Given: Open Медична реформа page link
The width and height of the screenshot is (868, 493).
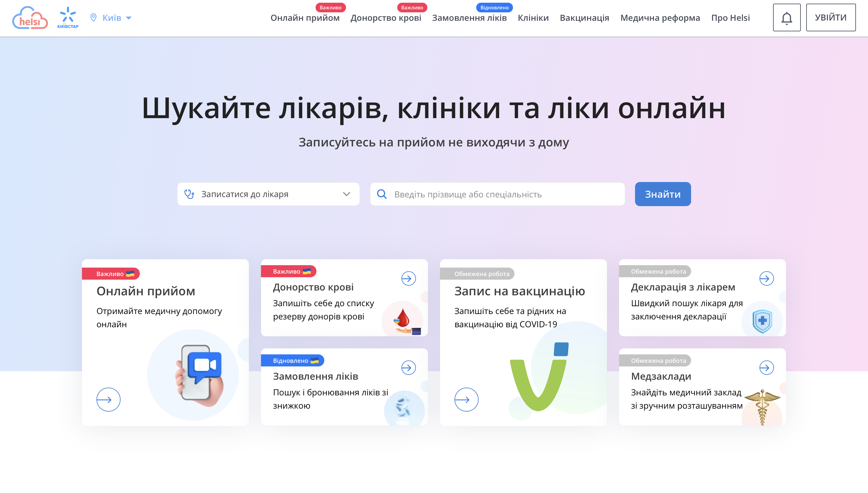Looking at the screenshot, I should click(x=660, y=17).
